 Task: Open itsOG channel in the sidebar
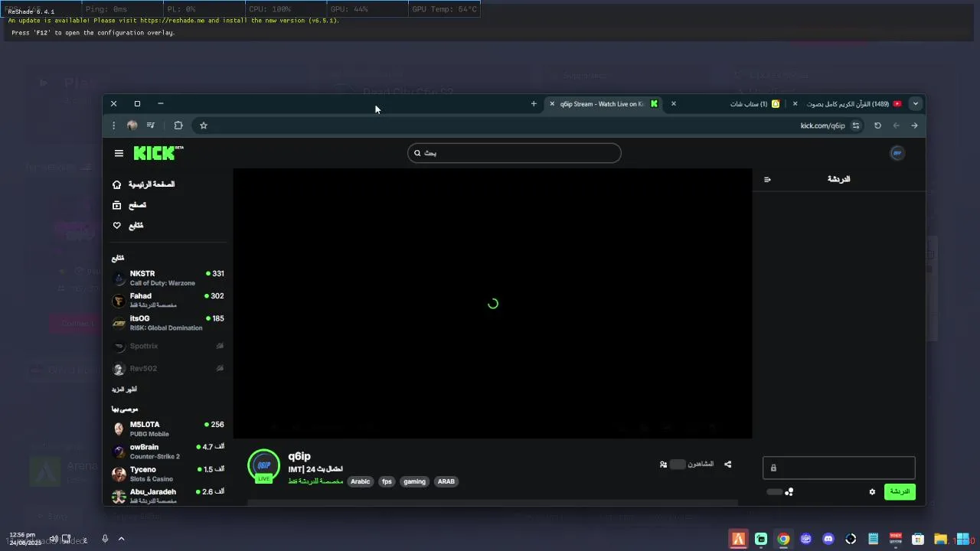click(168, 323)
